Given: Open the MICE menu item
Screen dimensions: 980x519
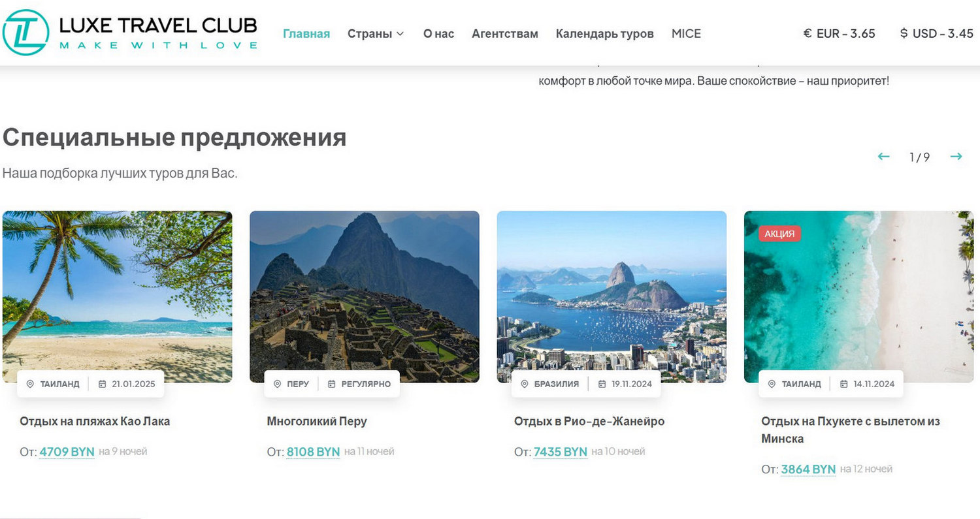Looking at the screenshot, I should tap(686, 33).
